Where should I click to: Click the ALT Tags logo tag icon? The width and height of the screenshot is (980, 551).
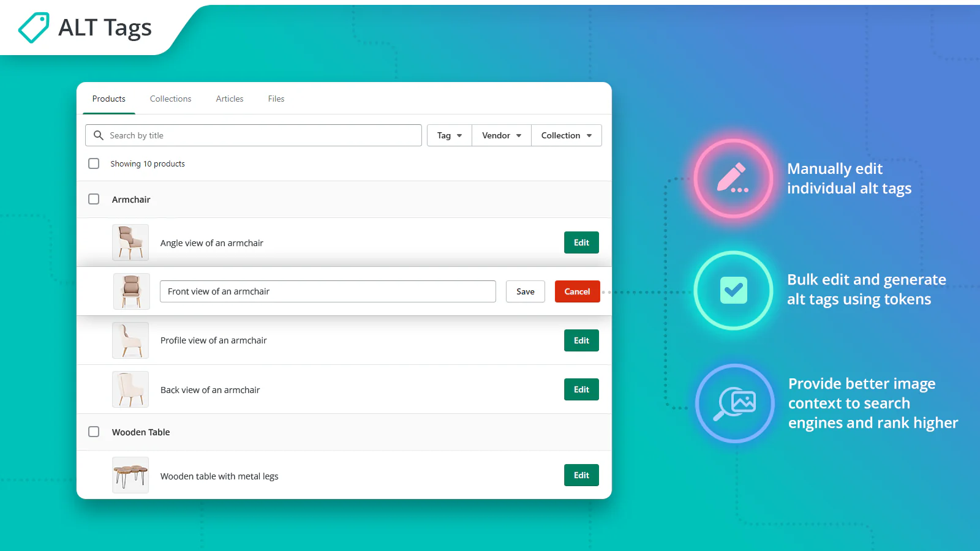coord(34,28)
